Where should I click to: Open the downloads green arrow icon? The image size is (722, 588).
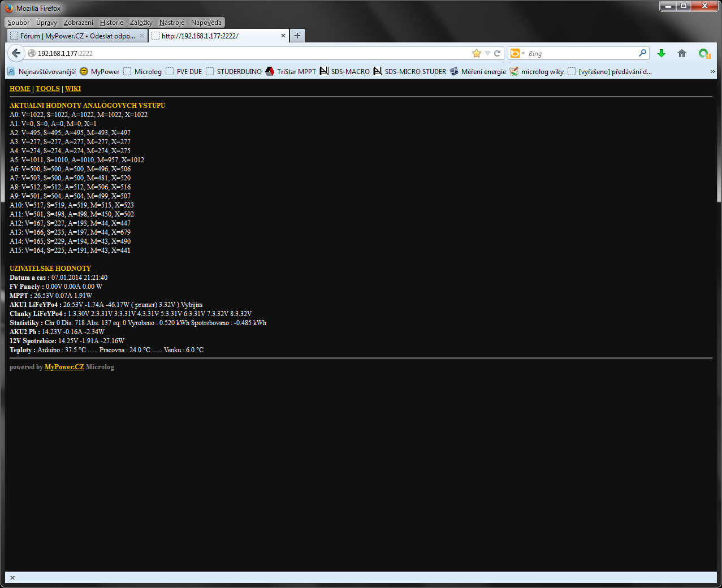pyautogui.click(x=662, y=53)
